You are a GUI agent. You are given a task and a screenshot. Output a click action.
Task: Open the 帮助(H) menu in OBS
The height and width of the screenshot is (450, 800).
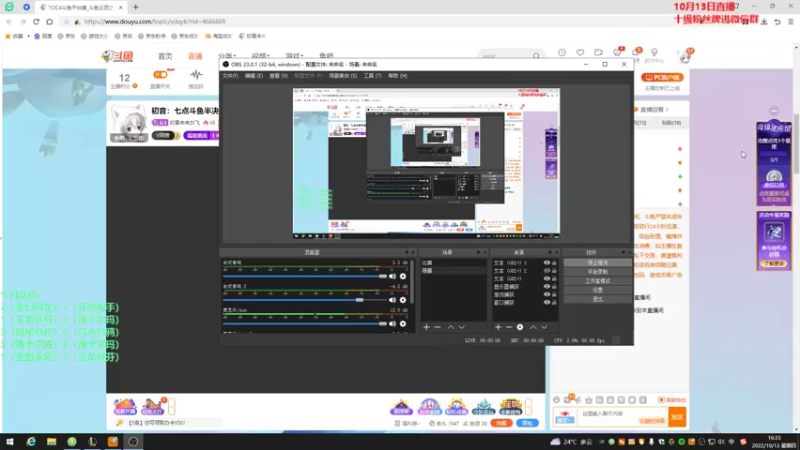click(397, 76)
